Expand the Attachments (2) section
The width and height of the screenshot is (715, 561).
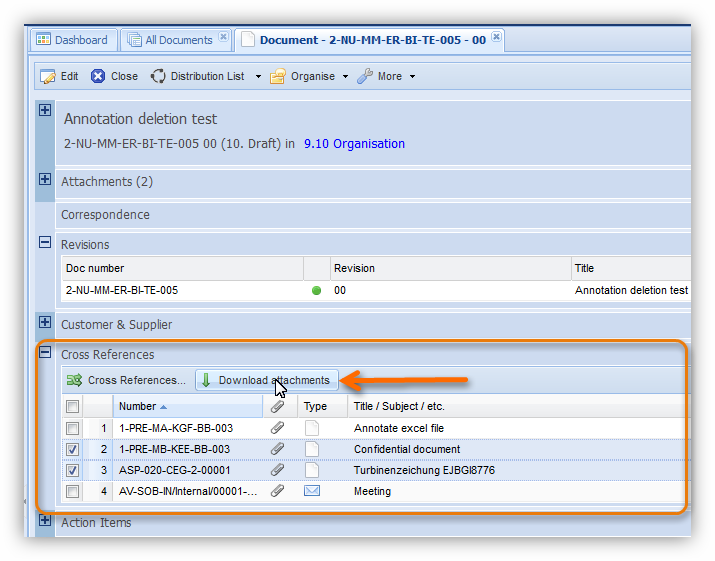[45, 179]
